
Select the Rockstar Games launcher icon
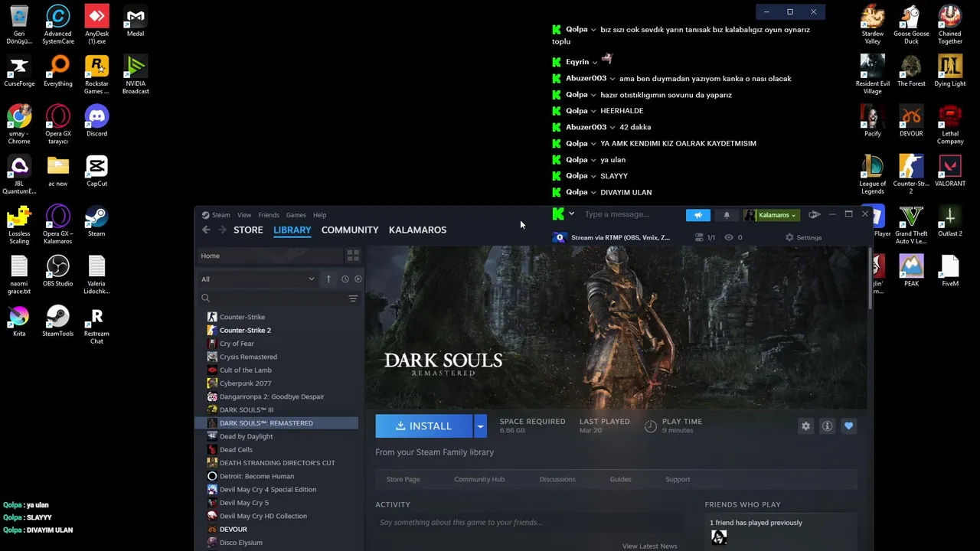(x=96, y=75)
